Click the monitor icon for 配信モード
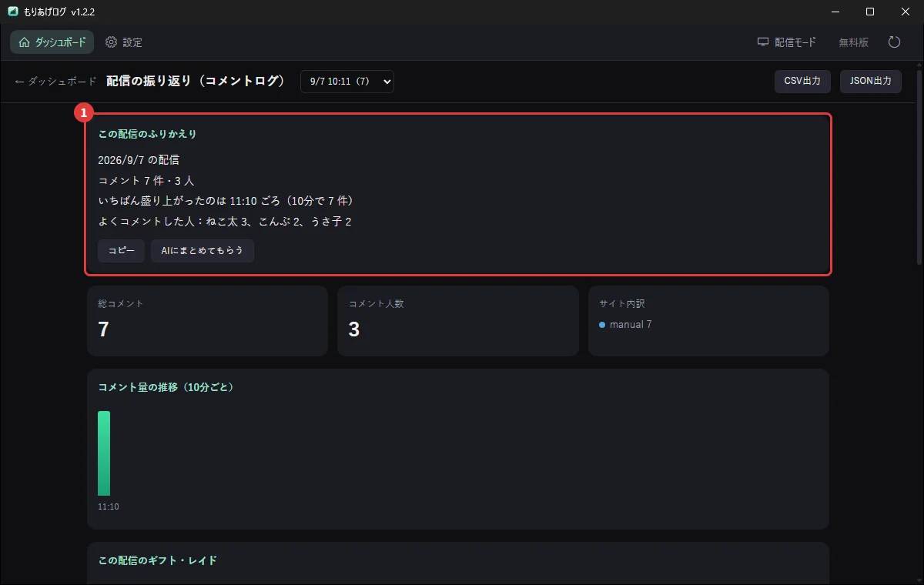 tap(763, 42)
